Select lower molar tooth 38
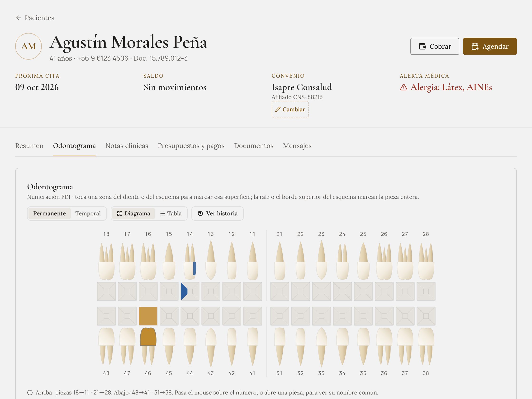 (426, 347)
